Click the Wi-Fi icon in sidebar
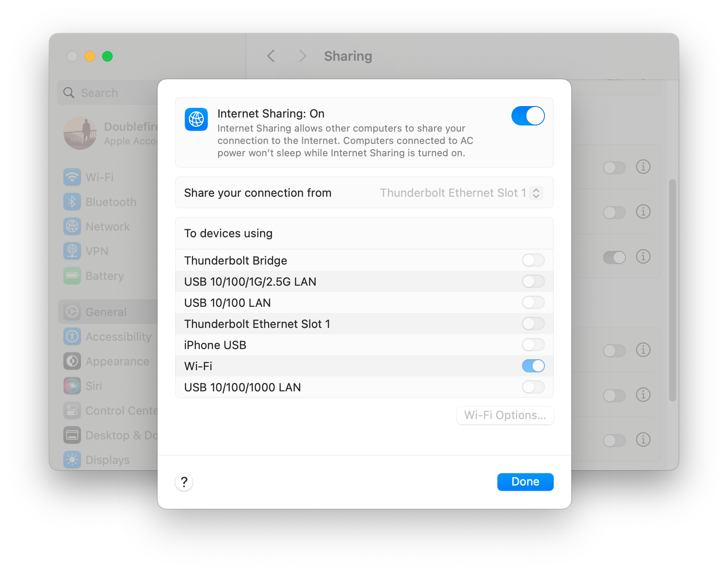 pyautogui.click(x=72, y=177)
